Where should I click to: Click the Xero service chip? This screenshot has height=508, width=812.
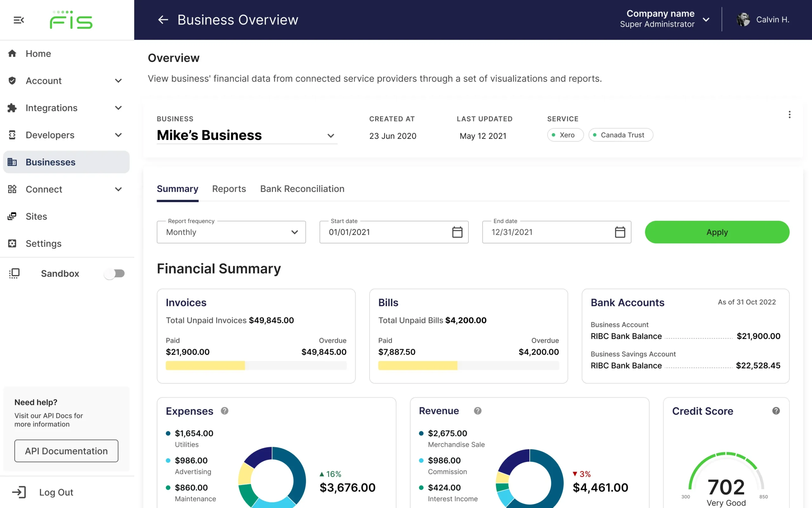[x=566, y=135]
